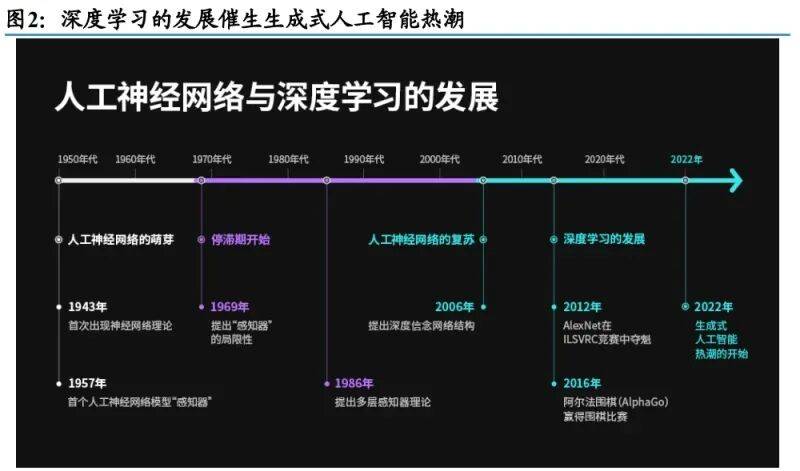The width and height of the screenshot is (800, 471).
Task: Click the 2022年 label above the timeline
Action: [x=686, y=159]
